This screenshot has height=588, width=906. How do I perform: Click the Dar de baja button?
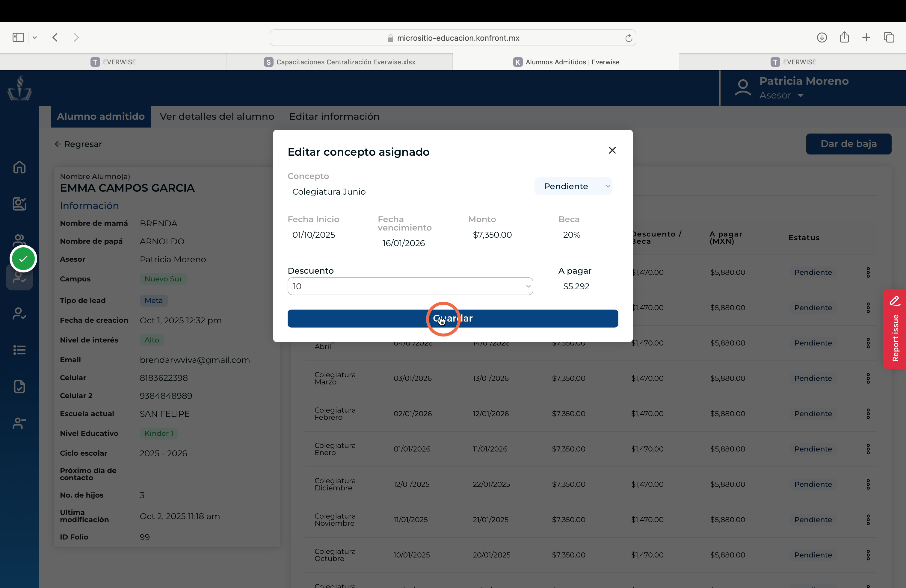(x=848, y=144)
